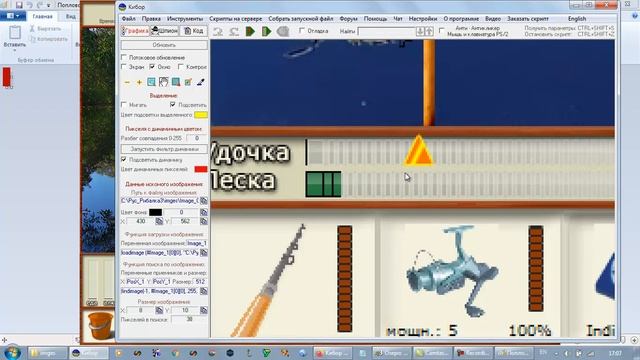Click the Разбег совпадения value field
Viewport: 640px width, 360px height.
pos(197,138)
